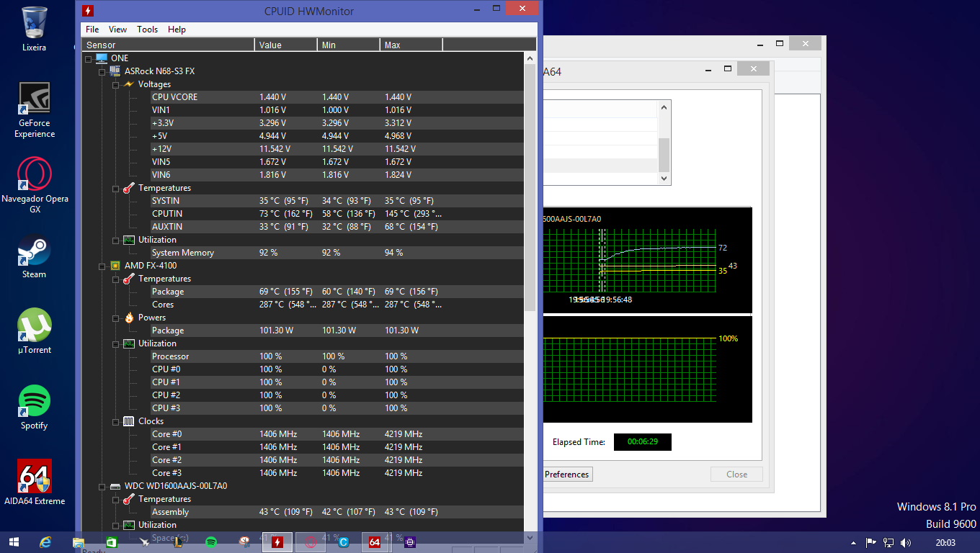Open the Tools menu in HWMonitor
Viewport: 980px width, 553px height.
coord(147,30)
